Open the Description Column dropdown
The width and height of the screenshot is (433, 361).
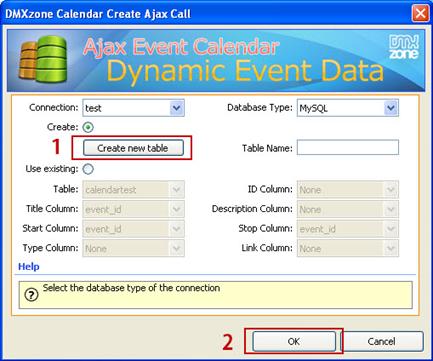coord(348,209)
